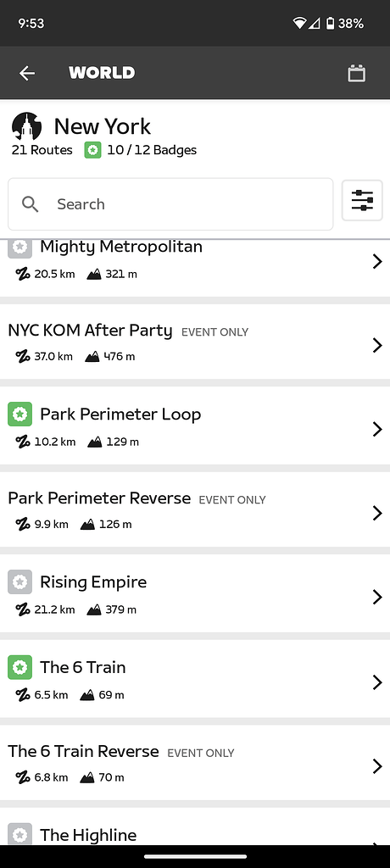Tap the grey badge on The Highline
390x868 pixels.
(x=20, y=834)
